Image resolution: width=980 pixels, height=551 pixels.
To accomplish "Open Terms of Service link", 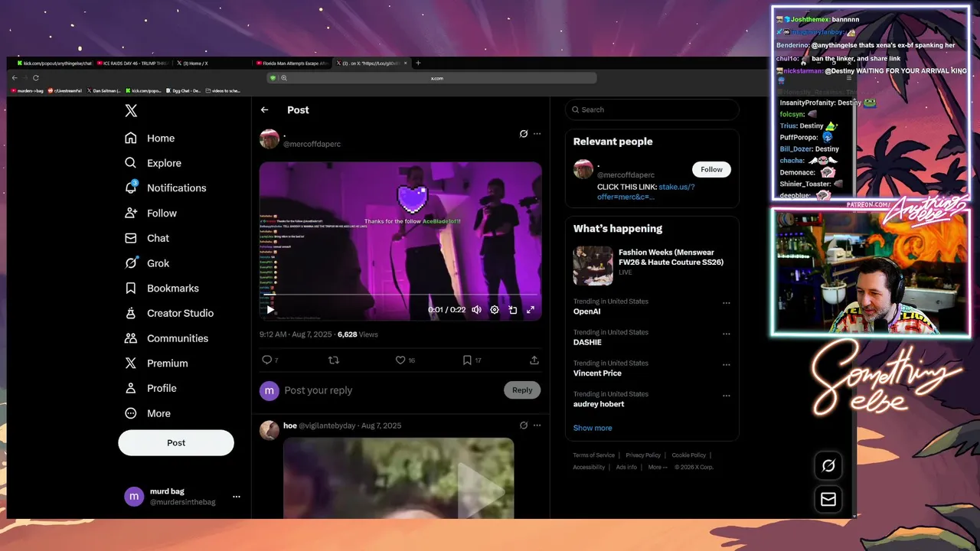I will [594, 455].
